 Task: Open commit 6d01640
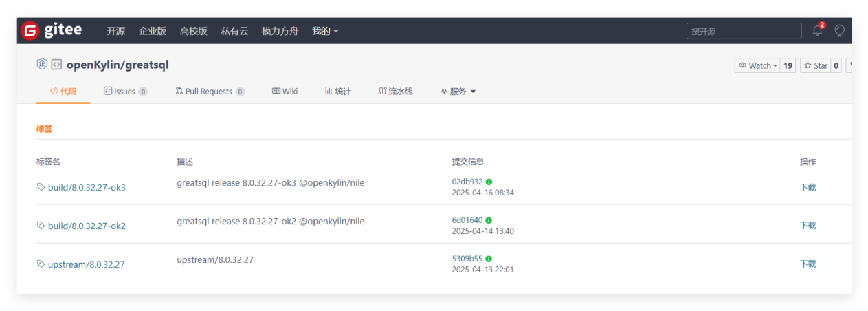(x=467, y=220)
